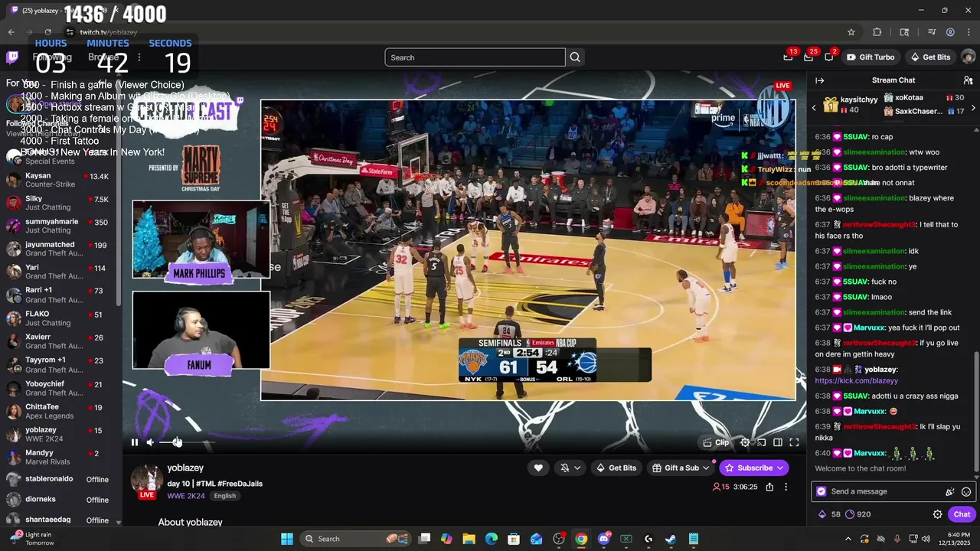Open yoblazey's channel name link

(185, 468)
